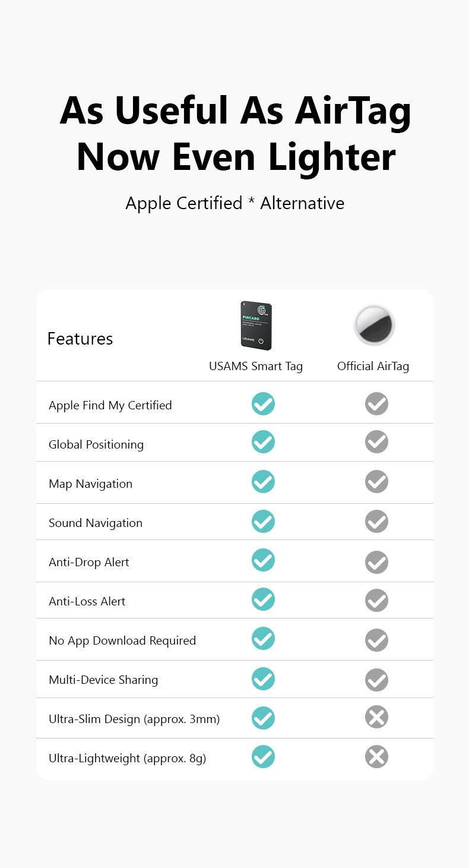469x868 pixels.
Task: Click the Official AirTag column label
Action: [x=373, y=366]
